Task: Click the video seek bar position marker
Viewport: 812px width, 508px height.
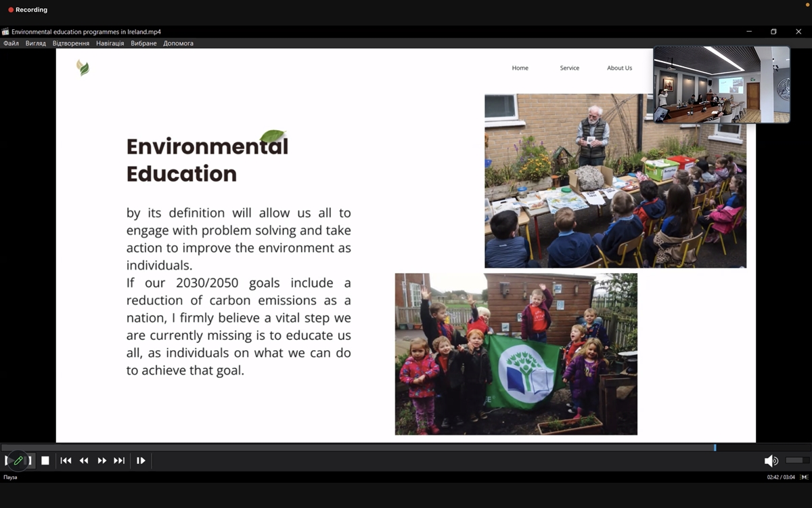Action: pos(715,448)
